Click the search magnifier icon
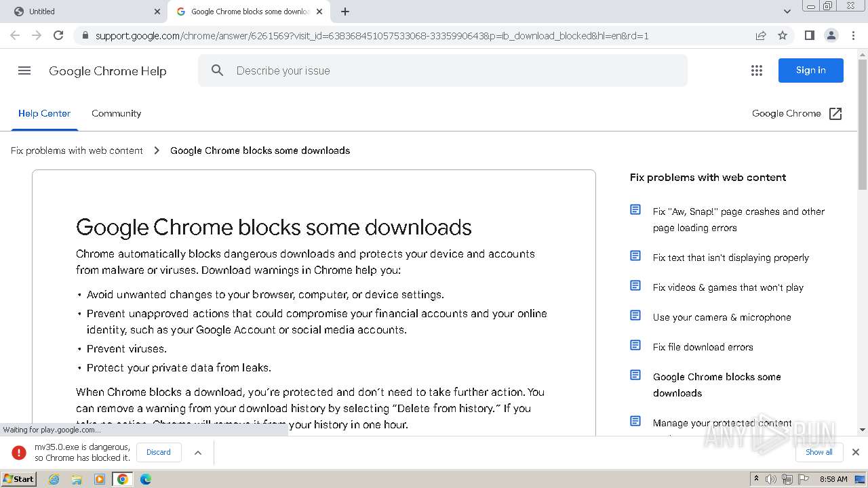Viewport: 868px width, 488px height. point(217,70)
